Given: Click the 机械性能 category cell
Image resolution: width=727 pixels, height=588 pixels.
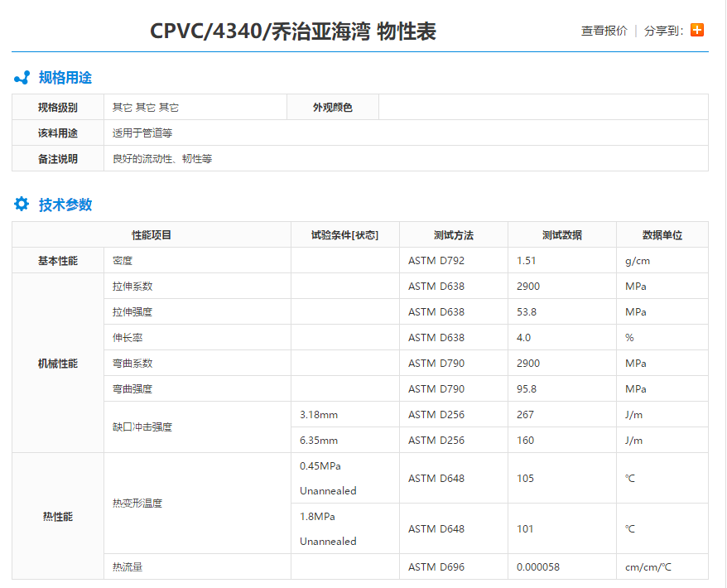Looking at the screenshot, I should pos(57,362).
